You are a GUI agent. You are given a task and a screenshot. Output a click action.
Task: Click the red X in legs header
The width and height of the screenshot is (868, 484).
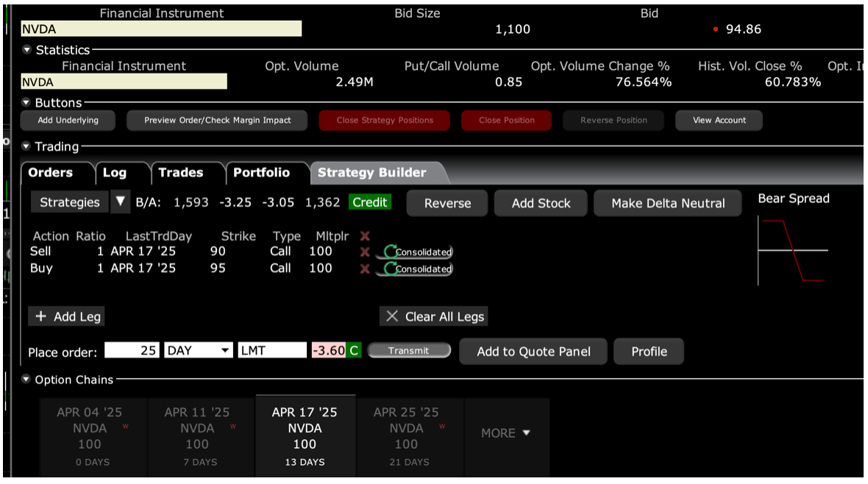click(x=365, y=236)
